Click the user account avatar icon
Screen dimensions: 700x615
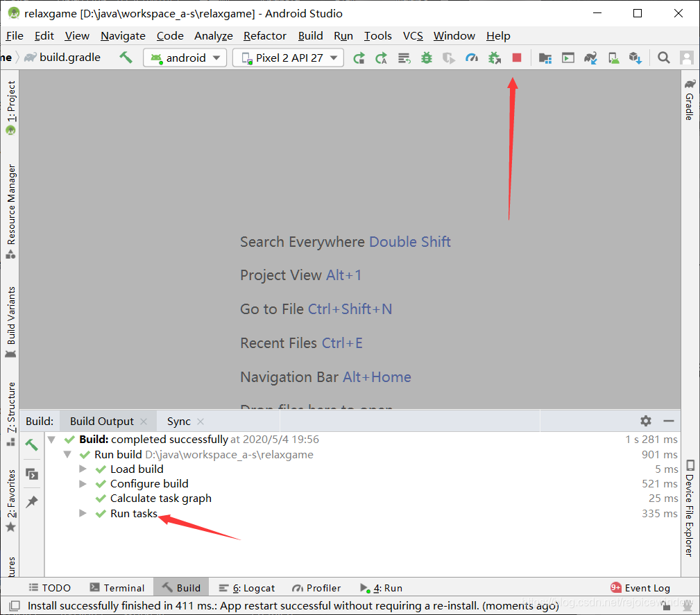tap(687, 58)
